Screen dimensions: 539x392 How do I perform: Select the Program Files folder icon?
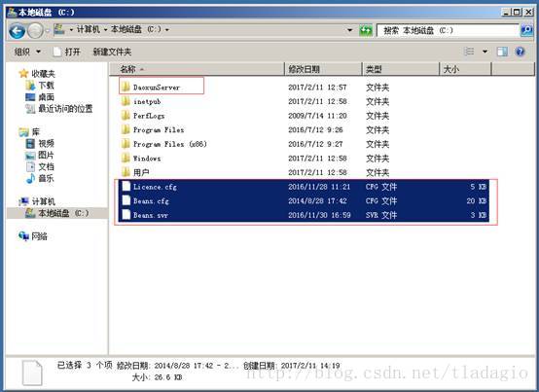tap(126, 129)
